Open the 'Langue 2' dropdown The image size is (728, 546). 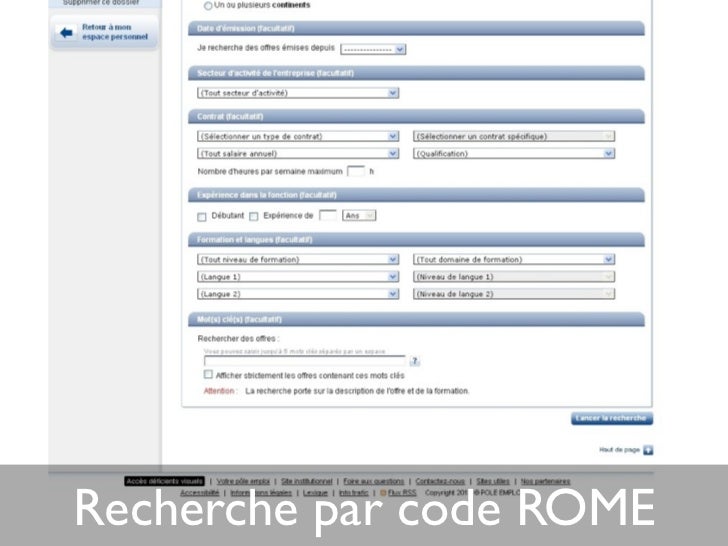pos(298,294)
